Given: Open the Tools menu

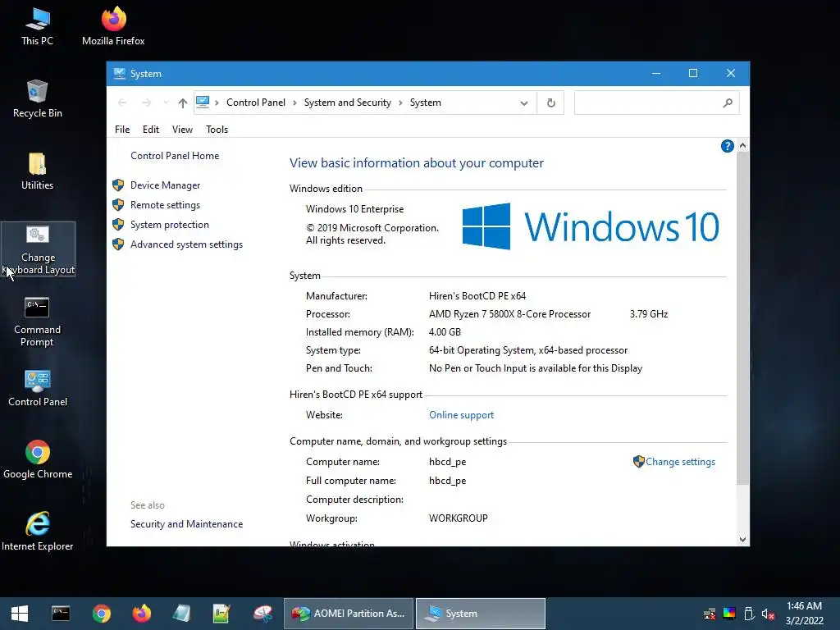Looking at the screenshot, I should pyautogui.click(x=217, y=130).
